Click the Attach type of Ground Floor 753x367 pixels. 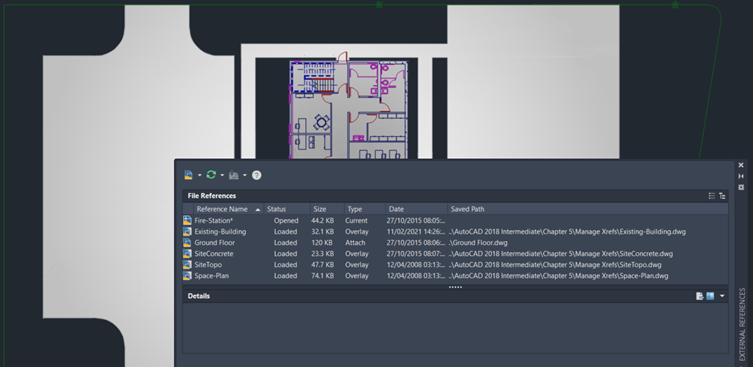355,243
